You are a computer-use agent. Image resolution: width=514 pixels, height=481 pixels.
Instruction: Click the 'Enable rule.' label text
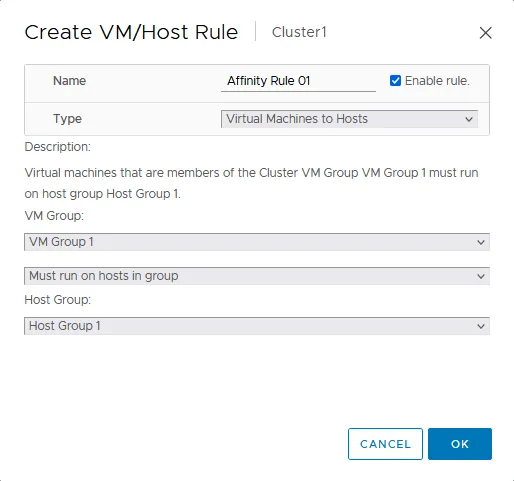[x=437, y=81]
